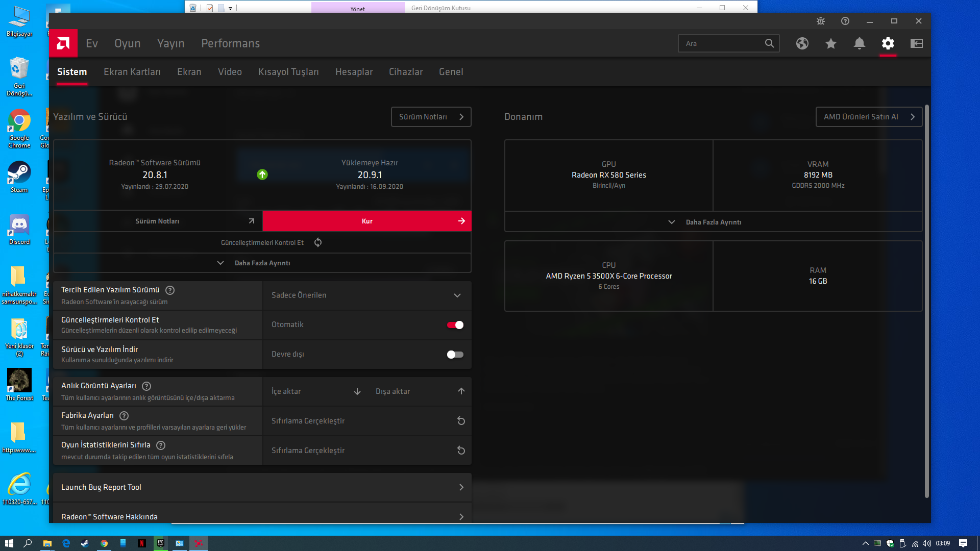
Task: Open help question mark in title bar
Action: coord(845,21)
